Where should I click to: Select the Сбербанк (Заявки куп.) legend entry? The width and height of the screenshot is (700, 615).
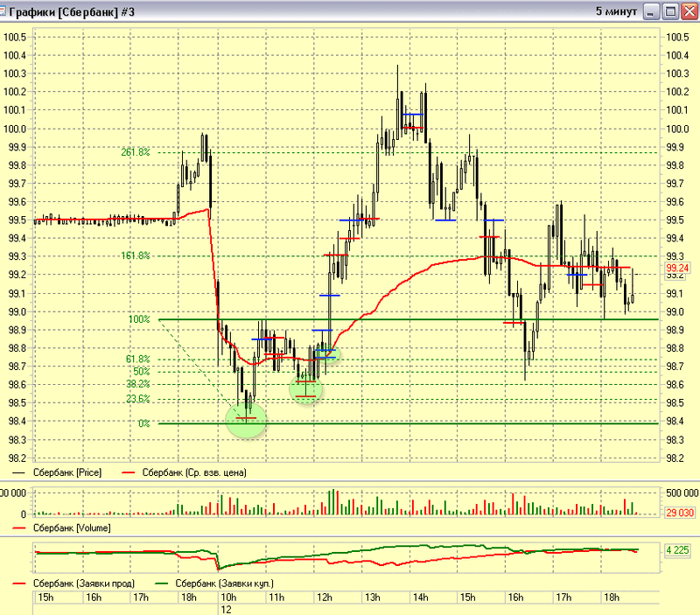tap(225, 583)
